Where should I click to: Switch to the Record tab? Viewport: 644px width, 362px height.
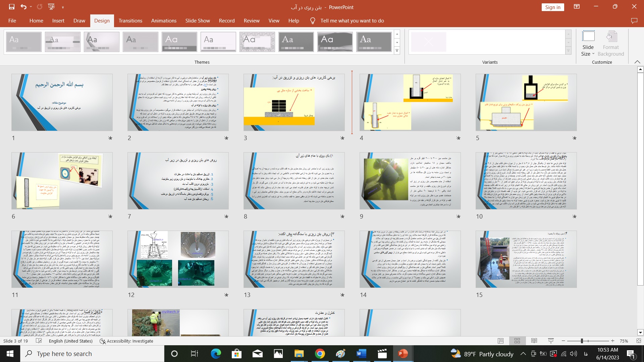(x=227, y=20)
